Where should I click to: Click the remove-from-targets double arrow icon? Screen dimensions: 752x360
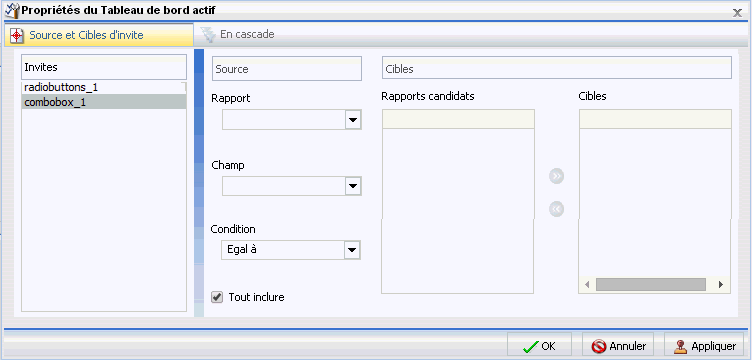click(556, 209)
